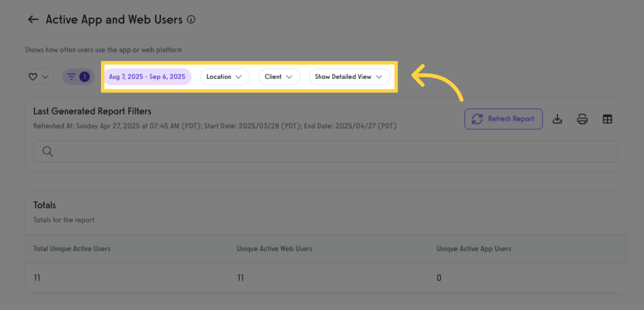Print the report using the printer icon
644x310 pixels.
pyautogui.click(x=582, y=119)
